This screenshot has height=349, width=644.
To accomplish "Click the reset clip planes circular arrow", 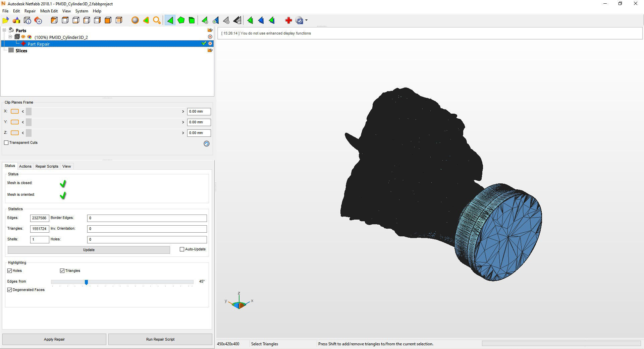I will (207, 143).
